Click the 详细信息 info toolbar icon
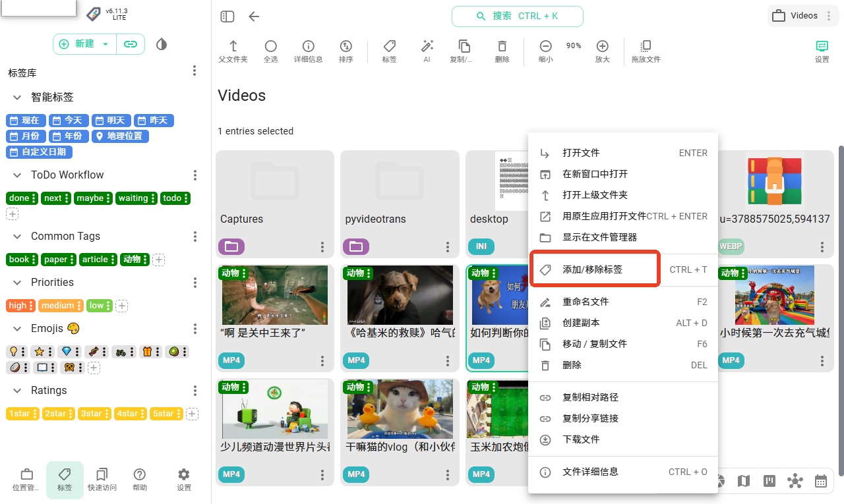 click(308, 51)
